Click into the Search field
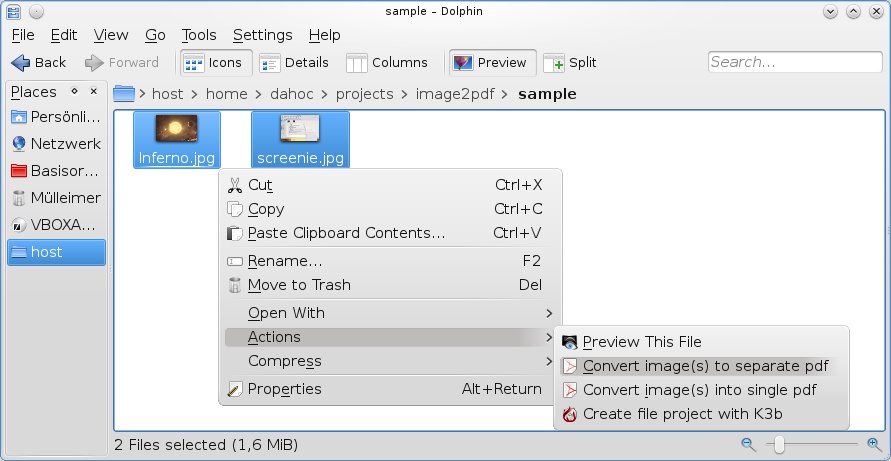The height and width of the screenshot is (461, 891). pyautogui.click(x=795, y=62)
